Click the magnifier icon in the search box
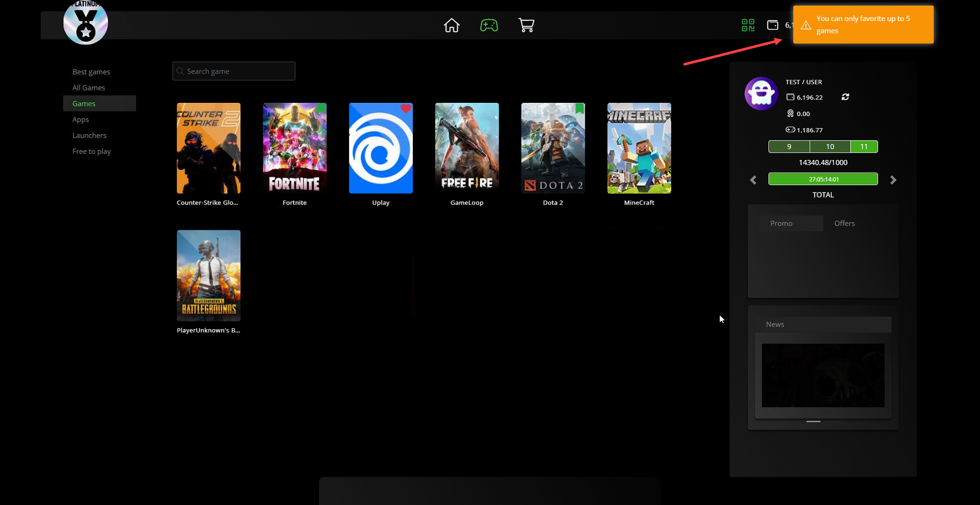The image size is (980, 505). tap(180, 71)
